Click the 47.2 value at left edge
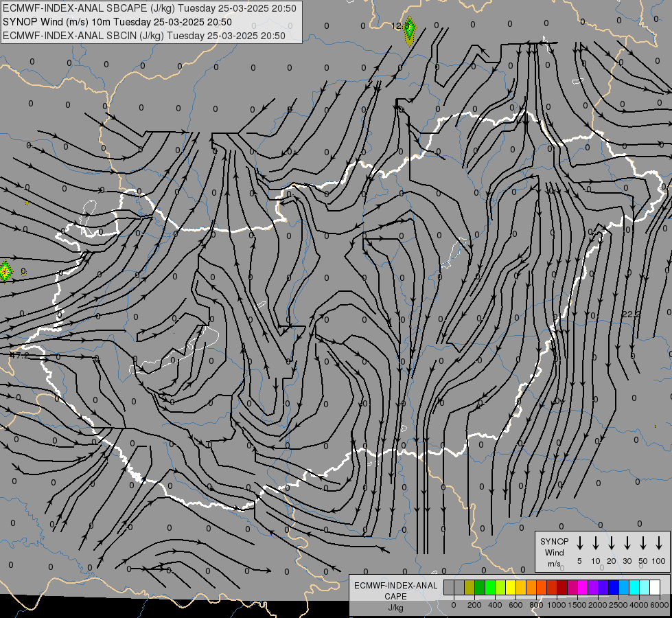 point(19,356)
